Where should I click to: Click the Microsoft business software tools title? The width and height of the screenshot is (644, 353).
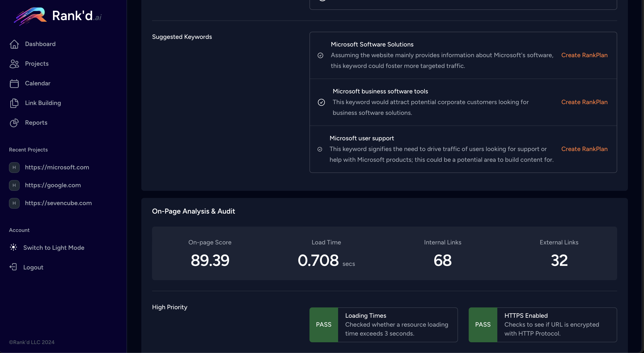(x=380, y=91)
